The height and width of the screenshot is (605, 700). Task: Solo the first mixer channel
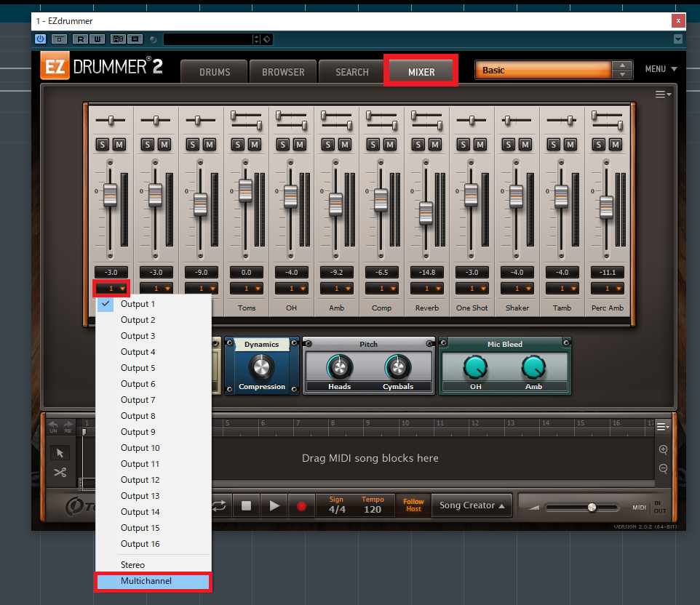click(x=102, y=145)
